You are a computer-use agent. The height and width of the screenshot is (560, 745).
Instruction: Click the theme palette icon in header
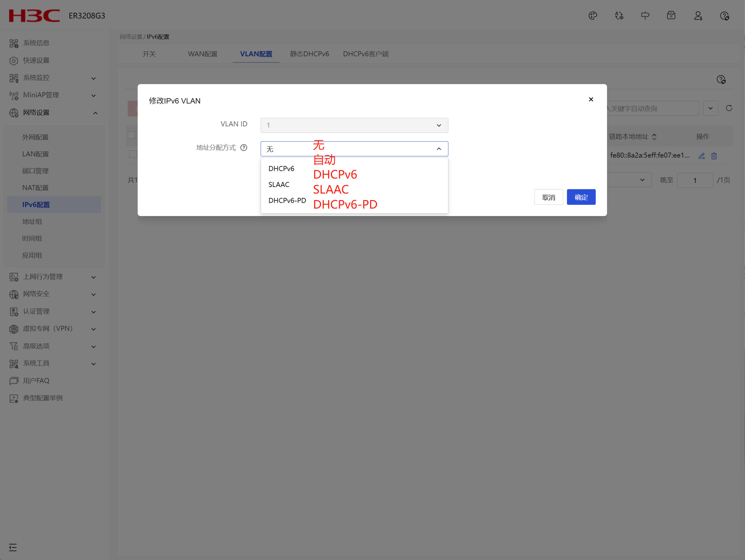(593, 16)
